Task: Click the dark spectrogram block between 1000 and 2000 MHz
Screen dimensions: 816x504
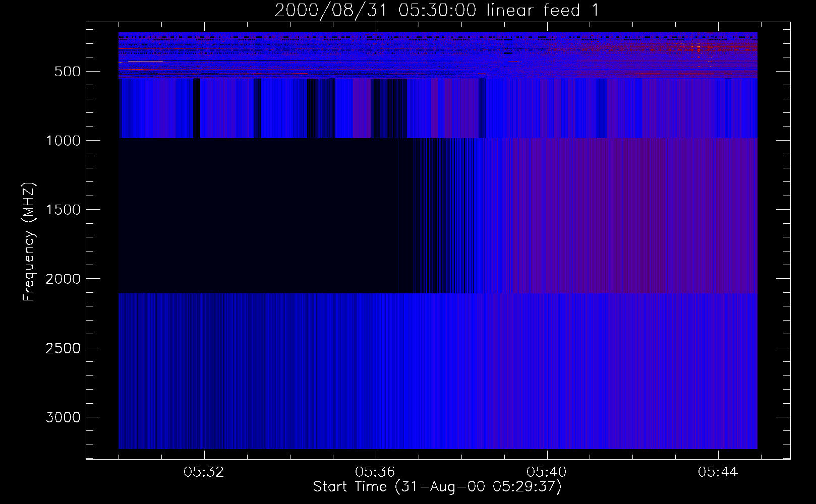Action: 267,216
